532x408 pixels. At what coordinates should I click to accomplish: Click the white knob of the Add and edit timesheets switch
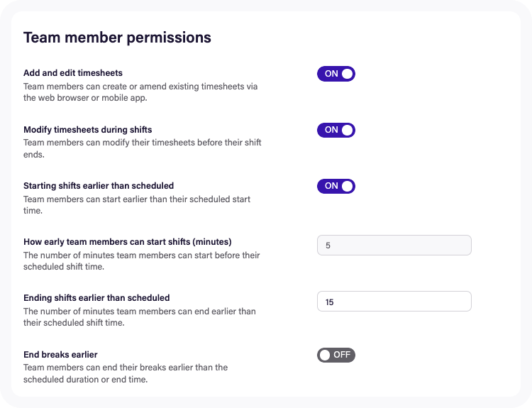coord(347,74)
